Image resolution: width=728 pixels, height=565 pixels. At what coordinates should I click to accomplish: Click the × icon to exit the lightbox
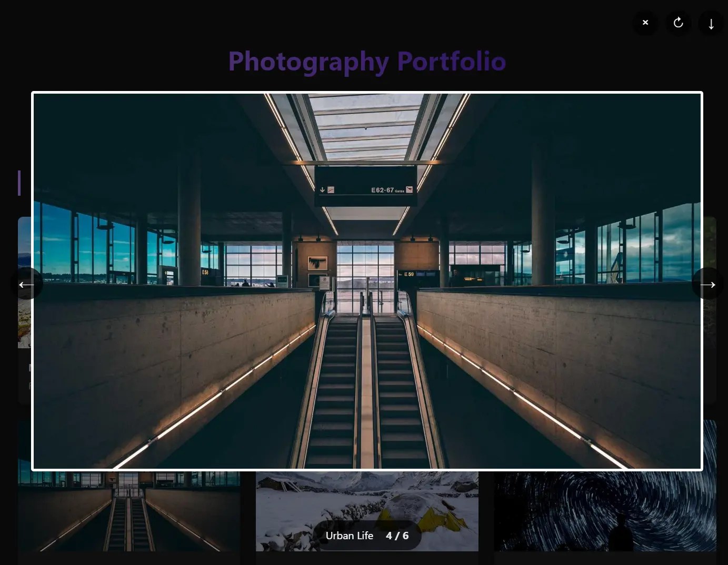point(645,23)
